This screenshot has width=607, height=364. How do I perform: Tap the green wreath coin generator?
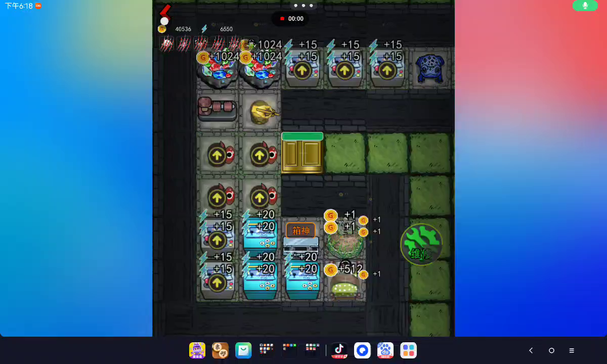pyautogui.click(x=345, y=240)
